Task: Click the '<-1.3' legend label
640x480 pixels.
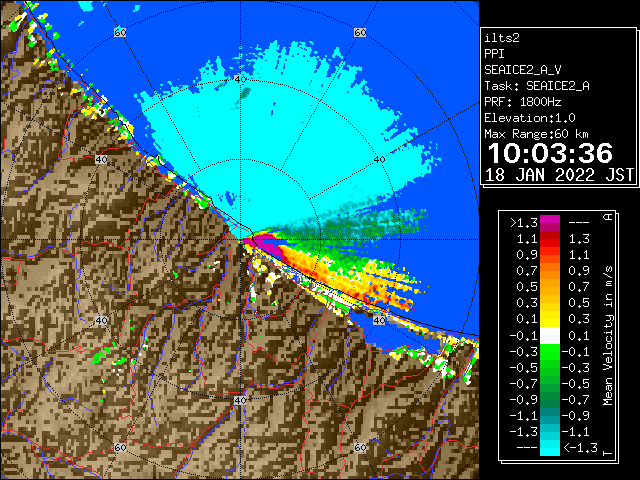Action: (580, 448)
